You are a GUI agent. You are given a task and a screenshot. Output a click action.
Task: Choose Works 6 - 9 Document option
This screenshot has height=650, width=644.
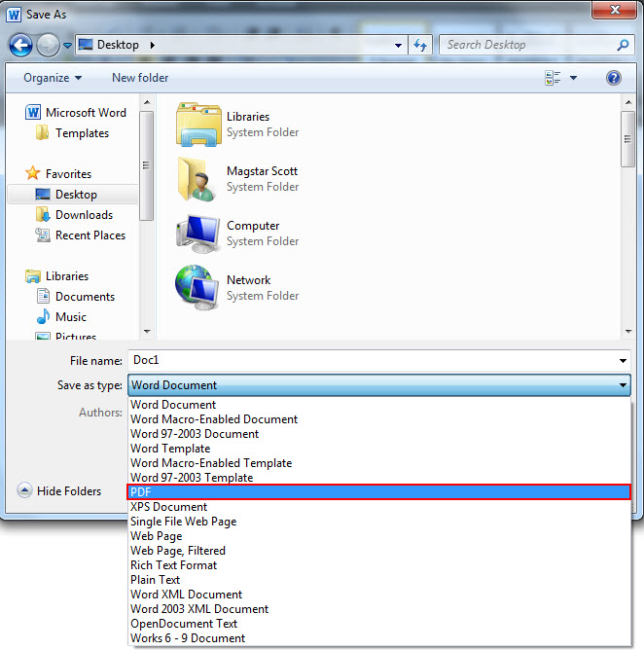(379, 638)
